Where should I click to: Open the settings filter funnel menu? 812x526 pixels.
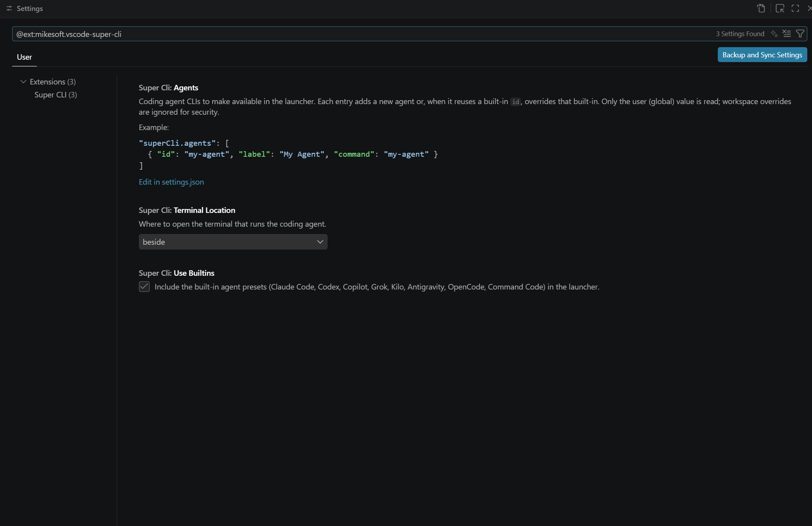pos(800,34)
